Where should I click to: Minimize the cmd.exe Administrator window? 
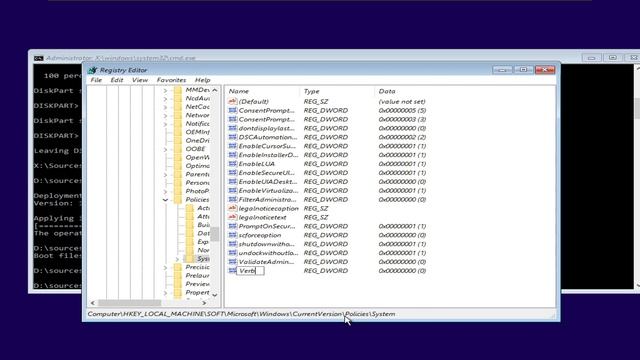[x=591, y=58]
